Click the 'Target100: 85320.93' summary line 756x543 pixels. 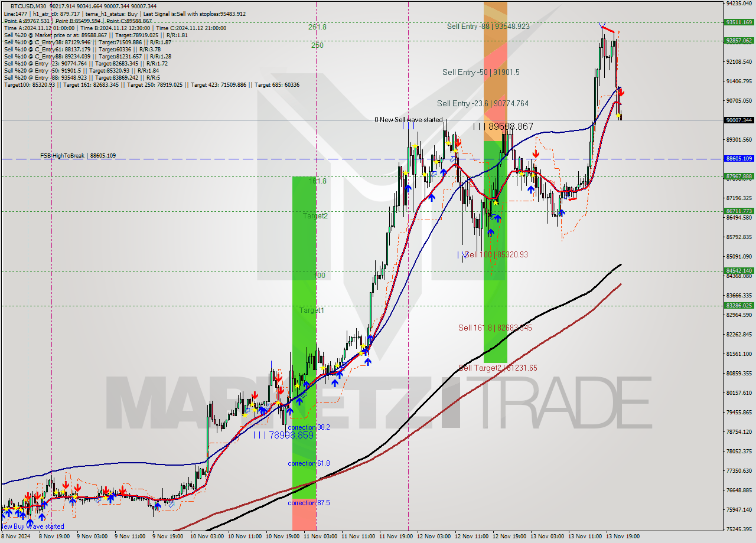[x=152, y=85]
